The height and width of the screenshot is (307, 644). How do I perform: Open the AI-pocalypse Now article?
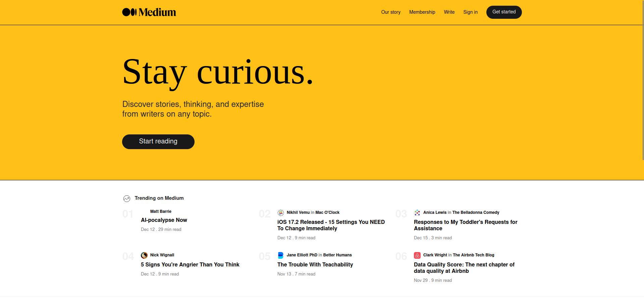(164, 220)
